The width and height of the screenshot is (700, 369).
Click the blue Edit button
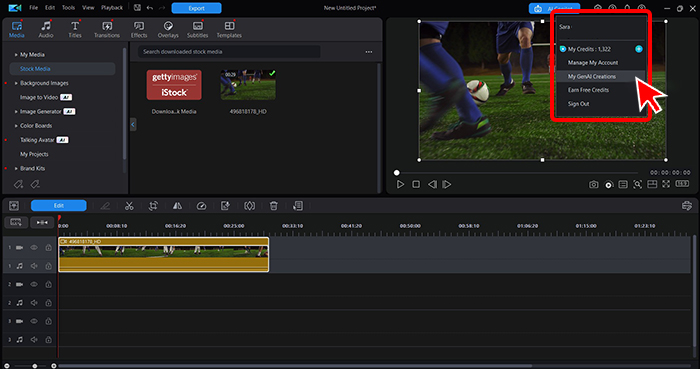(x=58, y=205)
